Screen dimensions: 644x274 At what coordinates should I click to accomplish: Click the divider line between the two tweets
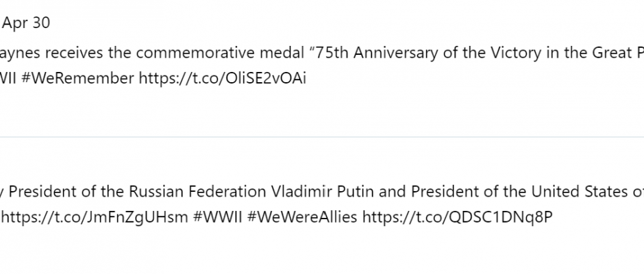pyautogui.click(x=322, y=137)
